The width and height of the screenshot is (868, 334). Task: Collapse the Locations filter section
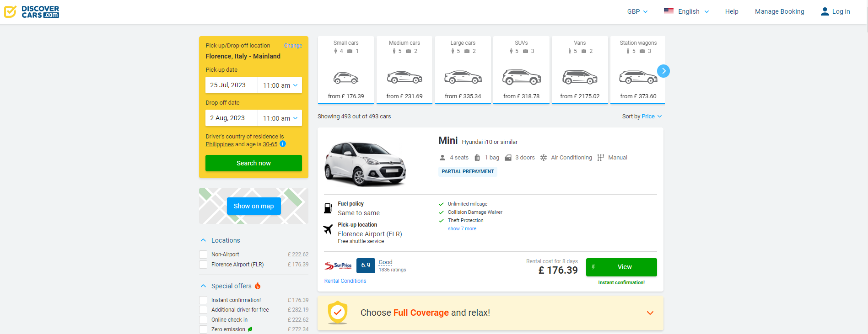tap(203, 240)
